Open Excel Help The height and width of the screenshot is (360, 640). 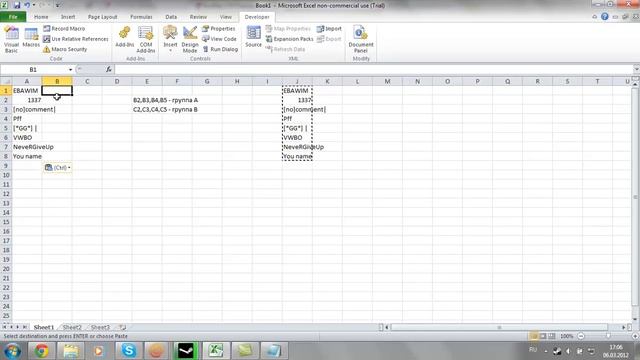click(604, 17)
